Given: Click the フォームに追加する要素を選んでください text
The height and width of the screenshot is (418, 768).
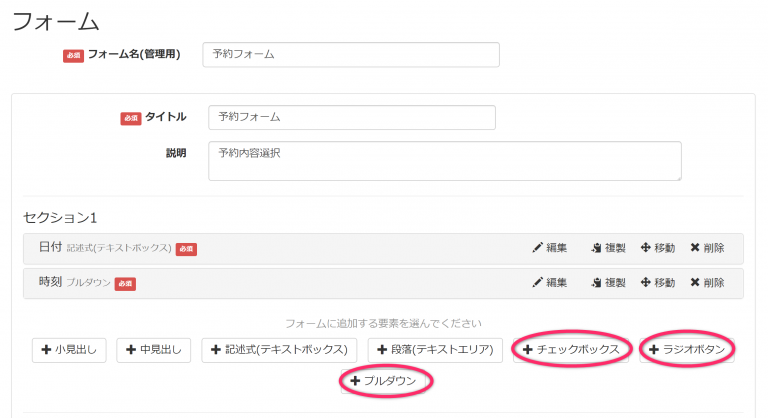Looking at the screenshot, I should pos(384,323).
